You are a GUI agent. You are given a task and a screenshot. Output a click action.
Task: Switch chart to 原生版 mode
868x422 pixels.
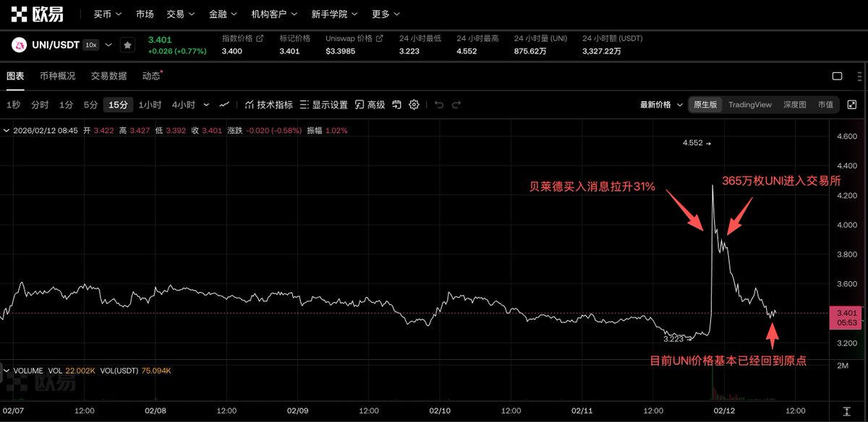tap(705, 105)
